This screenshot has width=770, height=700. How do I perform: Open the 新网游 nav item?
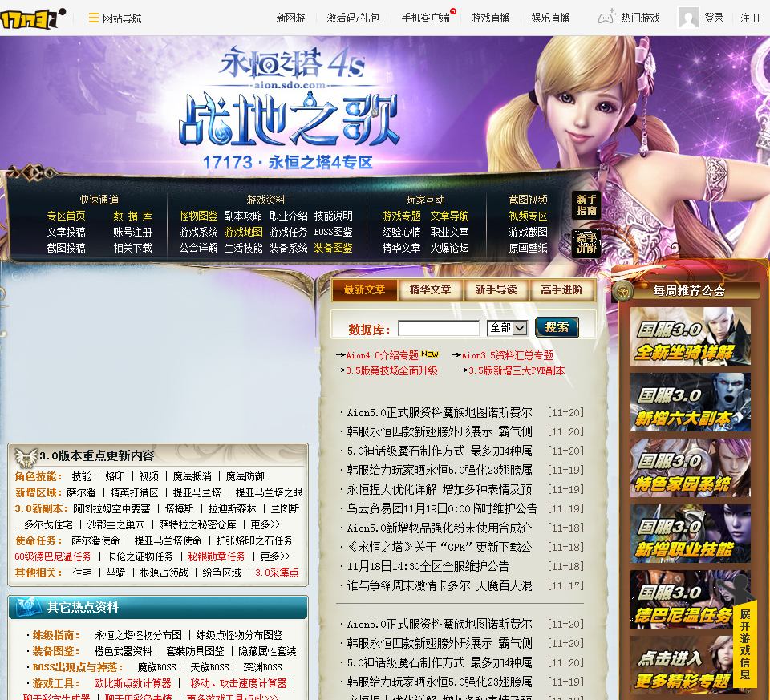pos(290,18)
